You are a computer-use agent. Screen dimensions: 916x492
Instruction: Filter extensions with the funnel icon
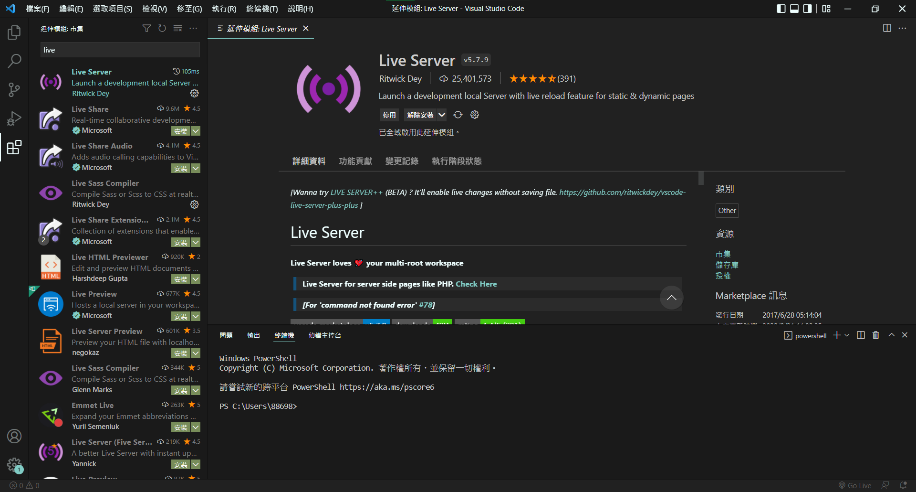pos(147,28)
